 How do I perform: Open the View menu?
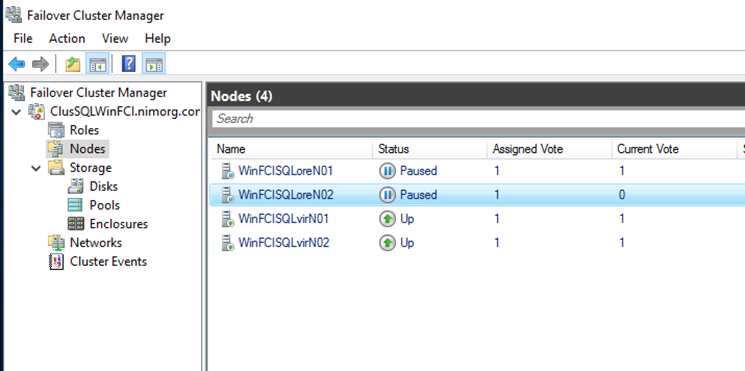pos(115,38)
